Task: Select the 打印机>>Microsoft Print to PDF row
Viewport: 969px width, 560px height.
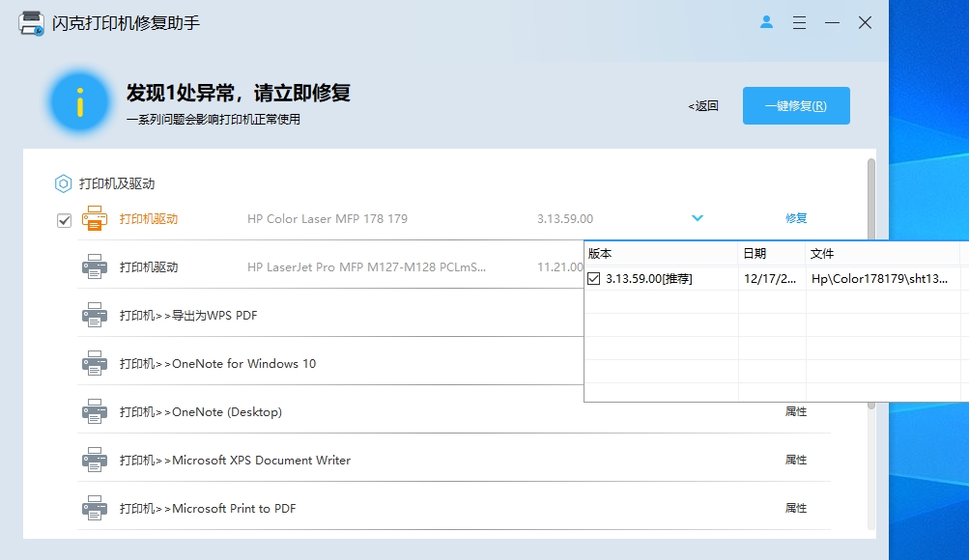Action: point(454,508)
